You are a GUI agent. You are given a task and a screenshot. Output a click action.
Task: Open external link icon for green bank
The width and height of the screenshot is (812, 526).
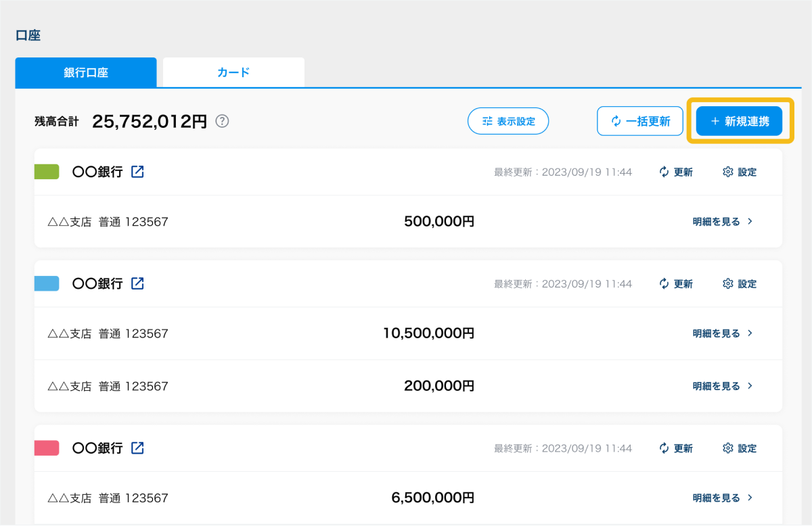click(137, 172)
